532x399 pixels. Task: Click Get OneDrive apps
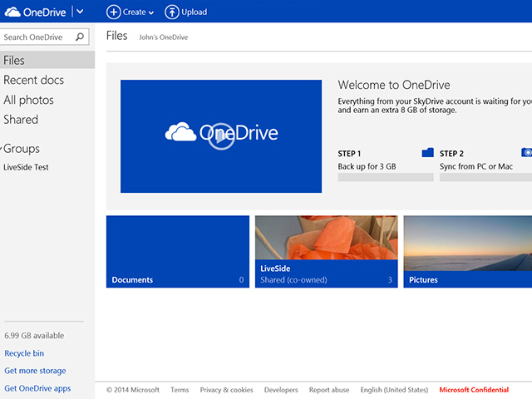tap(37, 388)
